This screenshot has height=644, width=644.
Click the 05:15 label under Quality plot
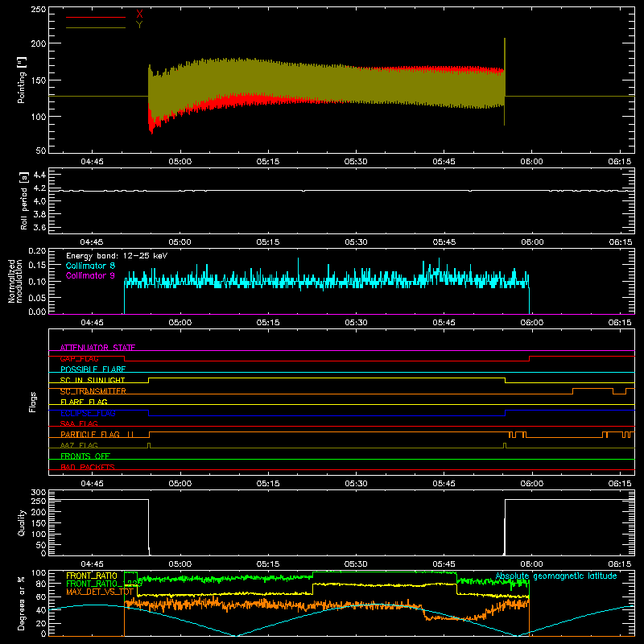tap(268, 564)
